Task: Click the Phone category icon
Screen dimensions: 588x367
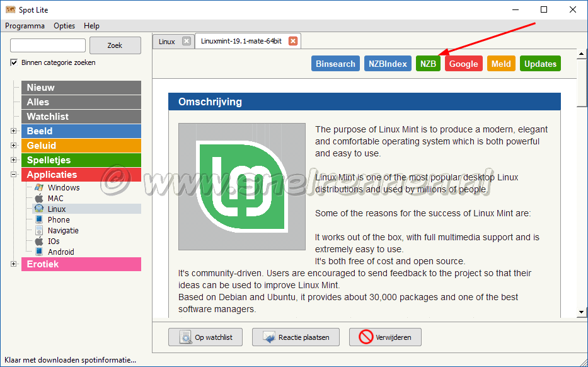Action: [x=39, y=219]
